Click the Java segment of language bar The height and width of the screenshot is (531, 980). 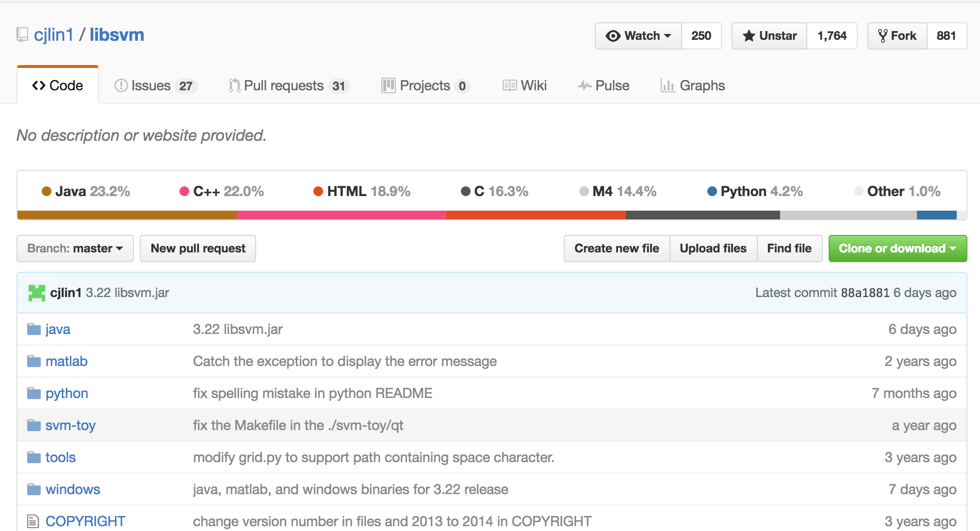127,215
